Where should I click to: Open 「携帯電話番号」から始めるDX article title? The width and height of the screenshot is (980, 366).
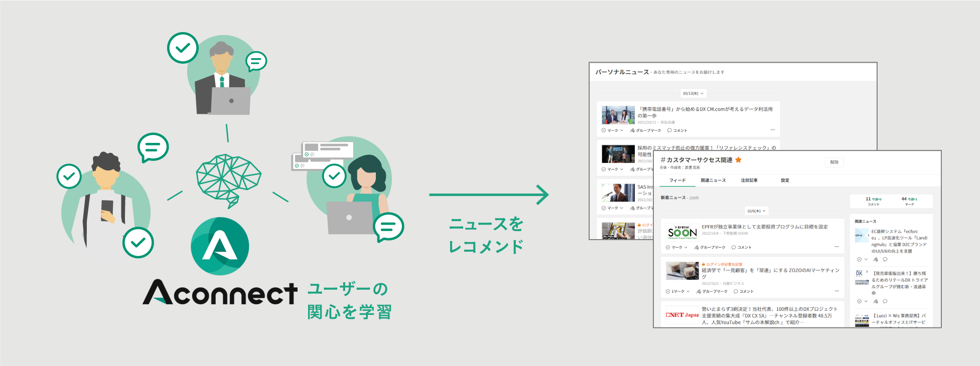(x=705, y=112)
